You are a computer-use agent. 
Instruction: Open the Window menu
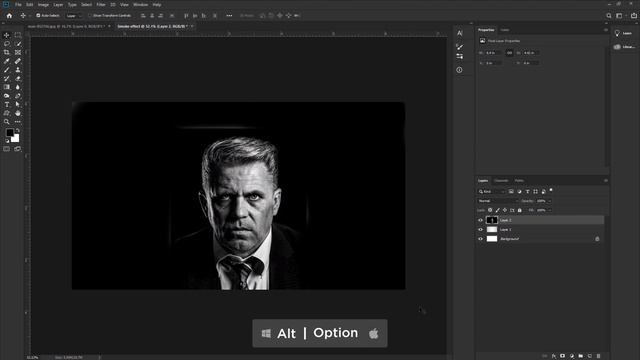coord(140,4)
